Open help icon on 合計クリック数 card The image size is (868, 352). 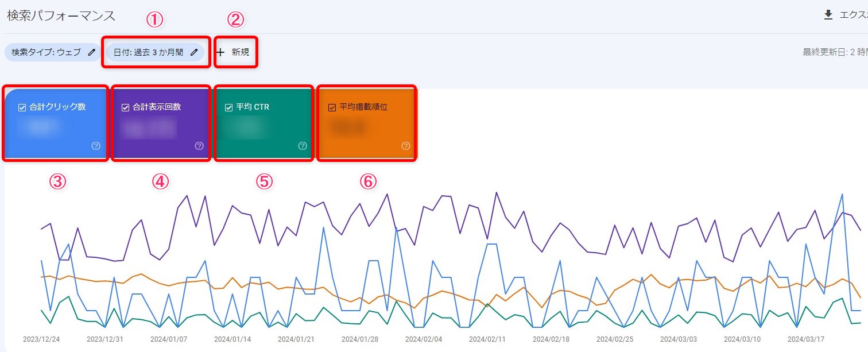(x=96, y=146)
